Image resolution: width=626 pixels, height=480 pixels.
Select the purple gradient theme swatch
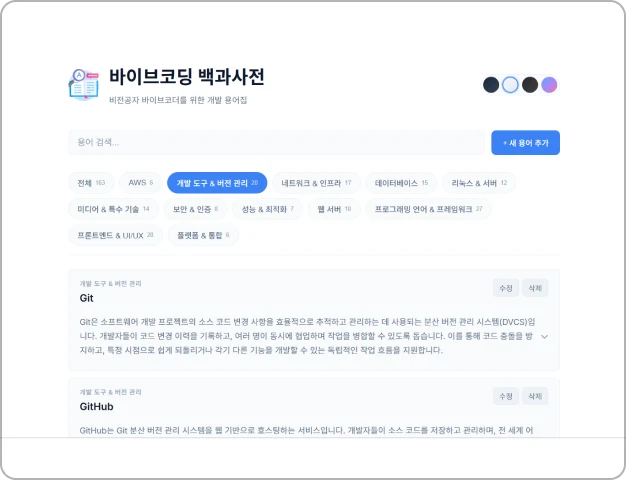pos(549,85)
